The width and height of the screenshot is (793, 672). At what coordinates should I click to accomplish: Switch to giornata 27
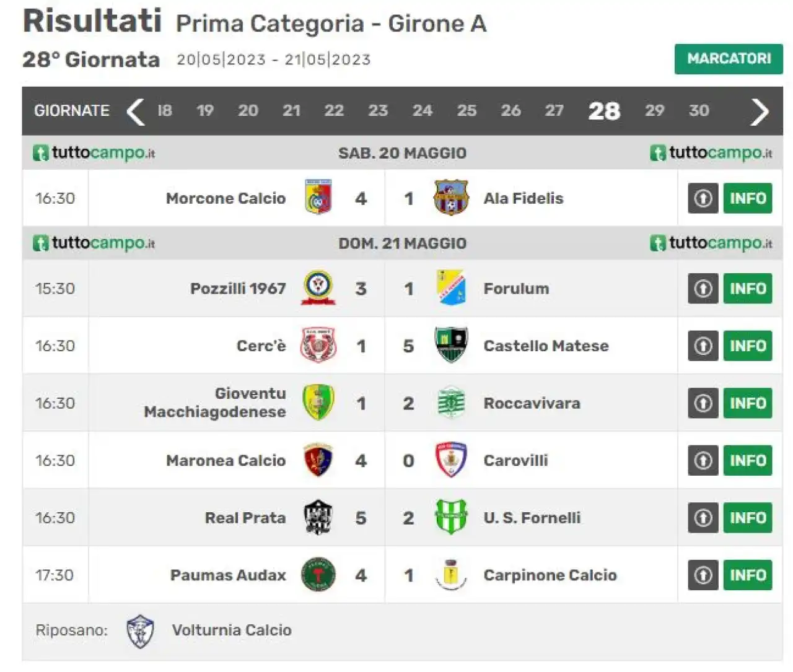(x=554, y=110)
